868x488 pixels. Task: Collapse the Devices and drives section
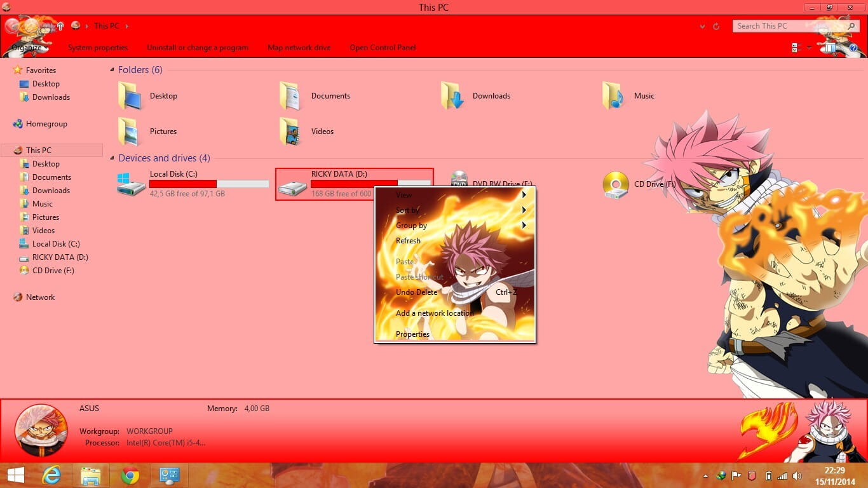112,158
